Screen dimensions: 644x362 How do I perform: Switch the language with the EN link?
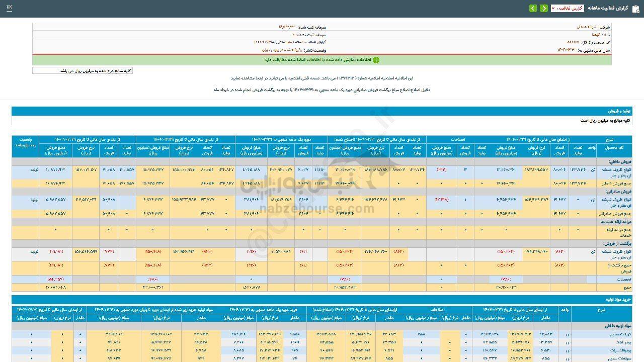click(x=9, y=8)
